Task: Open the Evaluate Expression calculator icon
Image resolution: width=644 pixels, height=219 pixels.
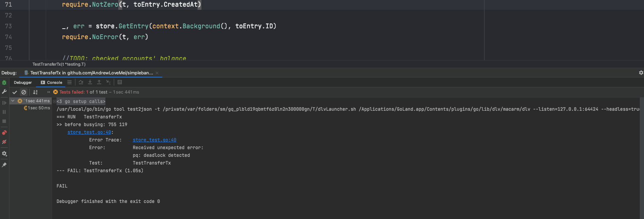Action: click(x=120, y=82)
